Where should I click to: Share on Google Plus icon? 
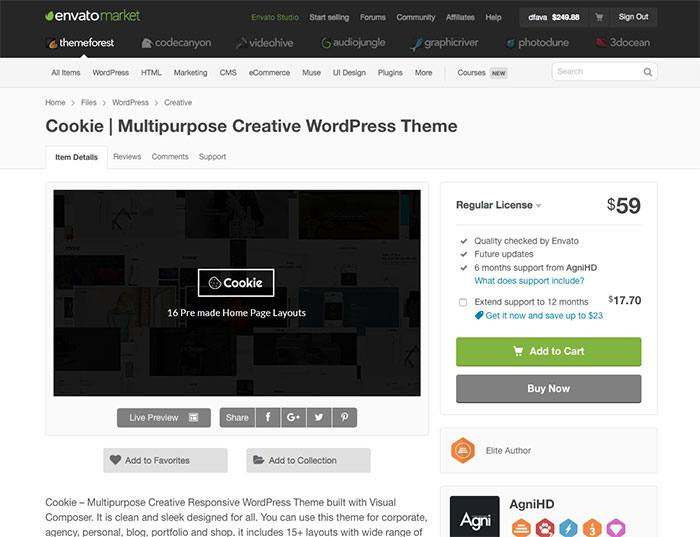click(x=293, y=417)
